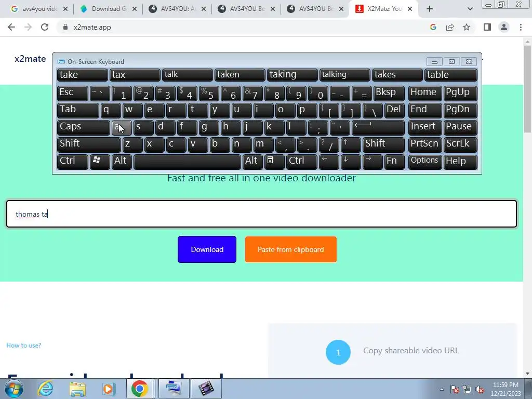The image size is (532, 399).
Task: Click the x2mate.app address bar
Action: click(92, 27)
